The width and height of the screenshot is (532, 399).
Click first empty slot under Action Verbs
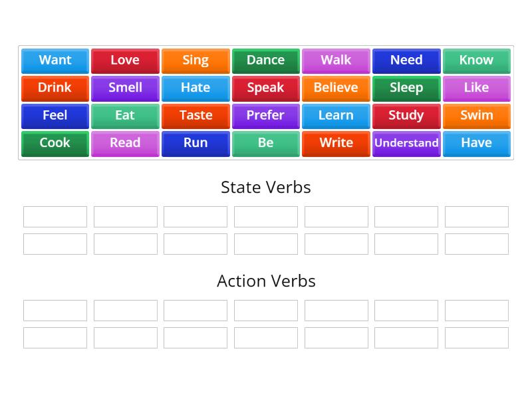[55, 311]
